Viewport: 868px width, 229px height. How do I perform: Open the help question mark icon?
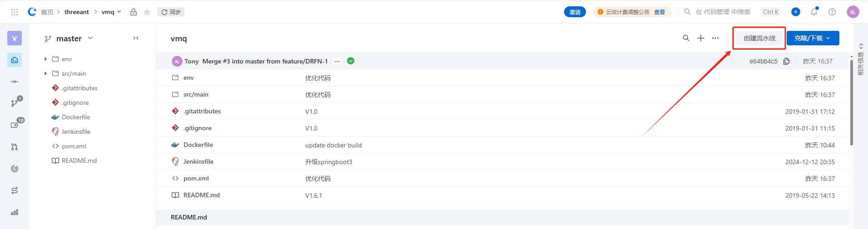tap(832, 12)
